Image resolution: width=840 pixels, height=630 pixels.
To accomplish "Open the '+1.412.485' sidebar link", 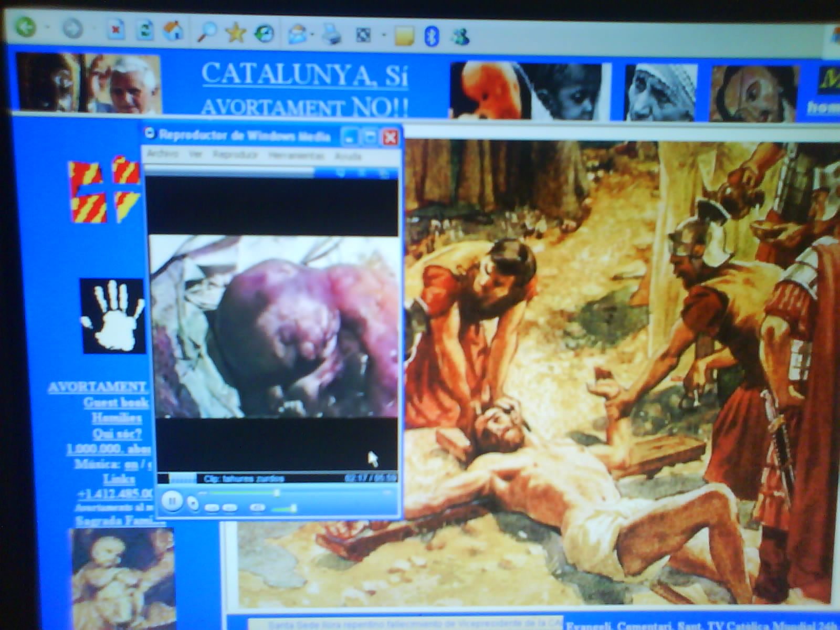I will (115, 494).
